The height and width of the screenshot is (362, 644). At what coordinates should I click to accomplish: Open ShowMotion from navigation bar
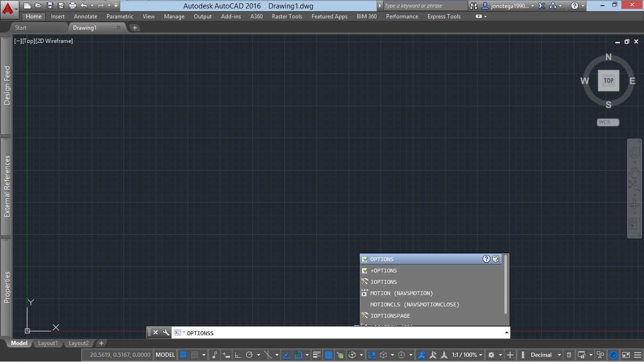(x=634, y=223)
